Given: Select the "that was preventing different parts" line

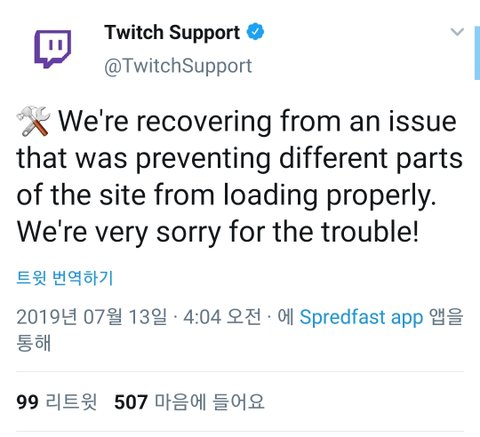Looking at the screenshot, I should tap(239, 158).
